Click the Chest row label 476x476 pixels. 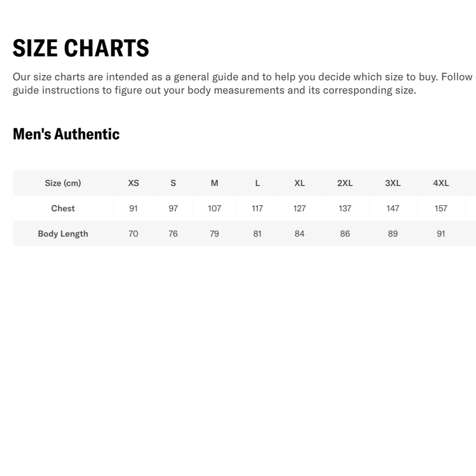[x=63, y=208]
